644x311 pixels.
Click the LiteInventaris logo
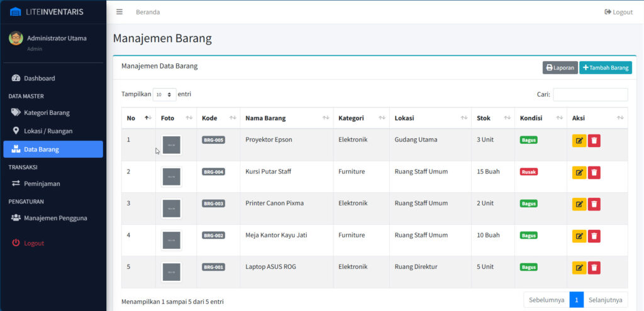(47, 12)
